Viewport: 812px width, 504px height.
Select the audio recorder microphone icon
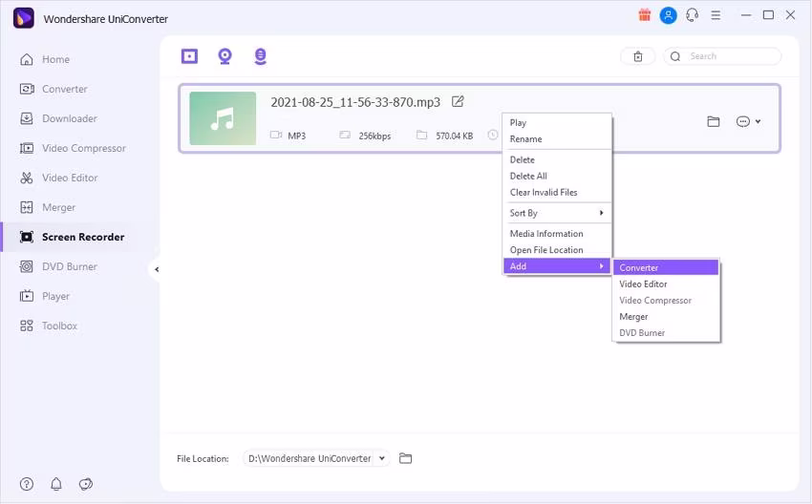261,56
